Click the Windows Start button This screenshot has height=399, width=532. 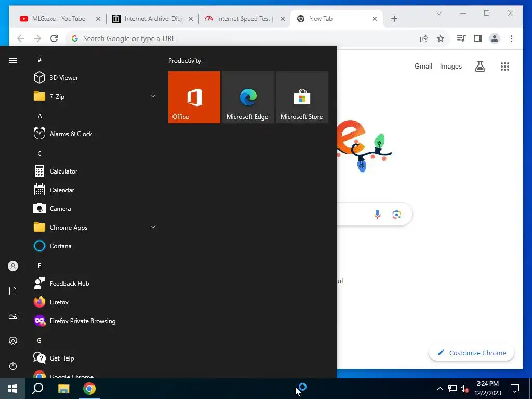pyautogui.click(x=12, y=389)
